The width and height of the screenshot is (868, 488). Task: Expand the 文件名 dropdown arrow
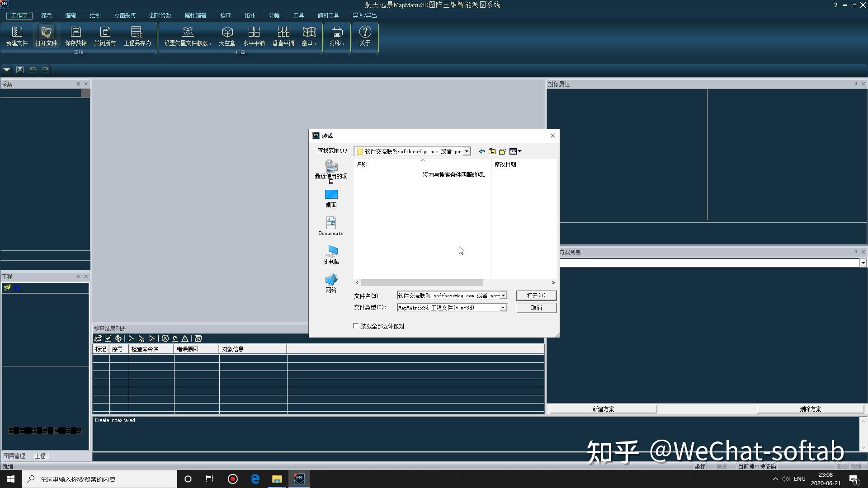point(503,296)
